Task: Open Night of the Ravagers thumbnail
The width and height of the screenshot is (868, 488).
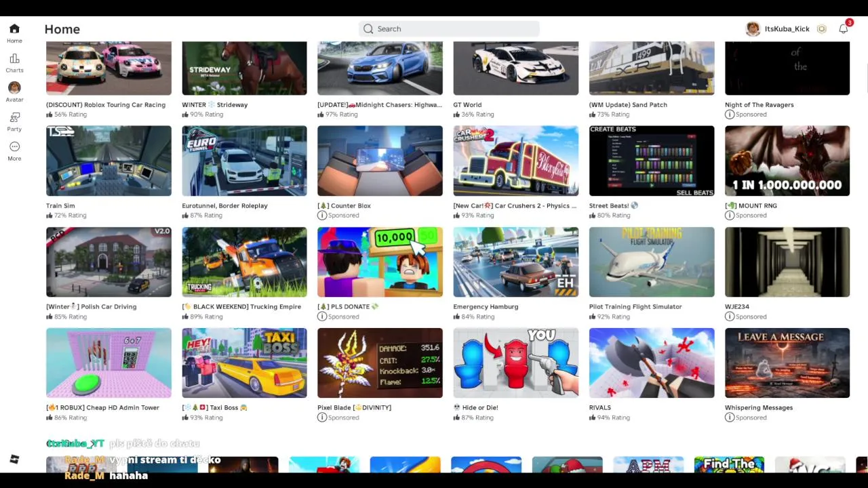Action: tap(787, 68)
